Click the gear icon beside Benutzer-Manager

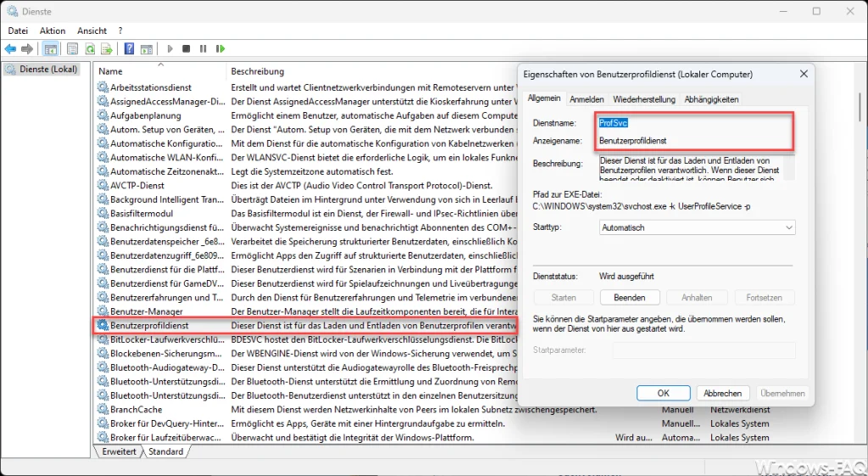coord(103,311)
